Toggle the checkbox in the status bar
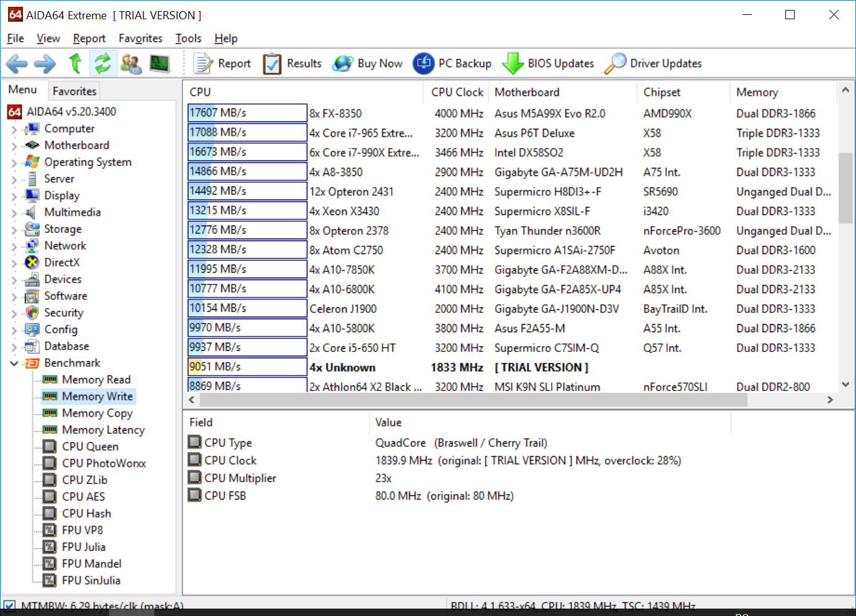This screenshot has width=856, height=616. click(9, 605)
